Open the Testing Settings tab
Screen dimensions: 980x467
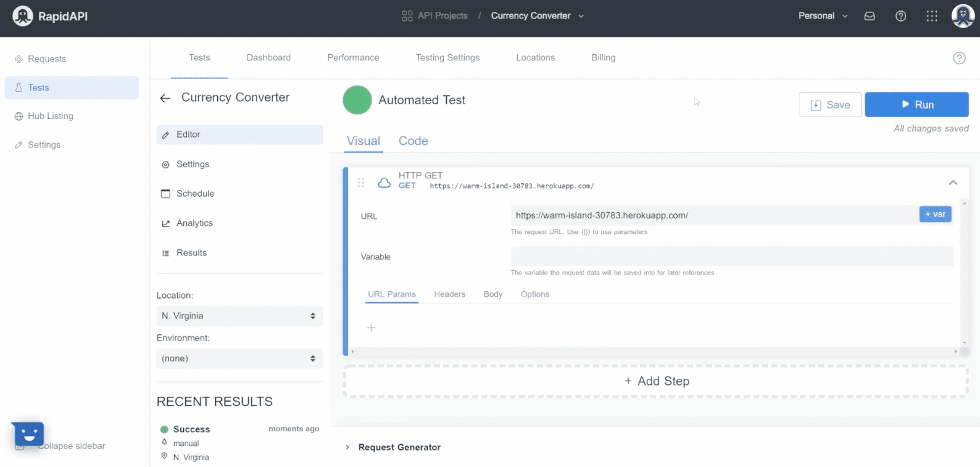[x=447, y=57]
